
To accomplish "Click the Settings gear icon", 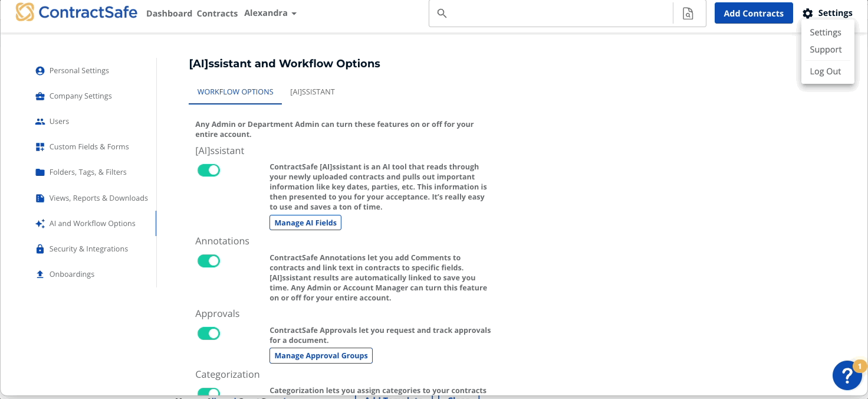I will pos(807,12).
